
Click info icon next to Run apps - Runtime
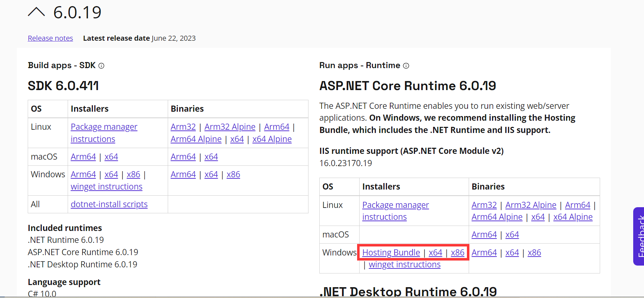tap(406, 66)
